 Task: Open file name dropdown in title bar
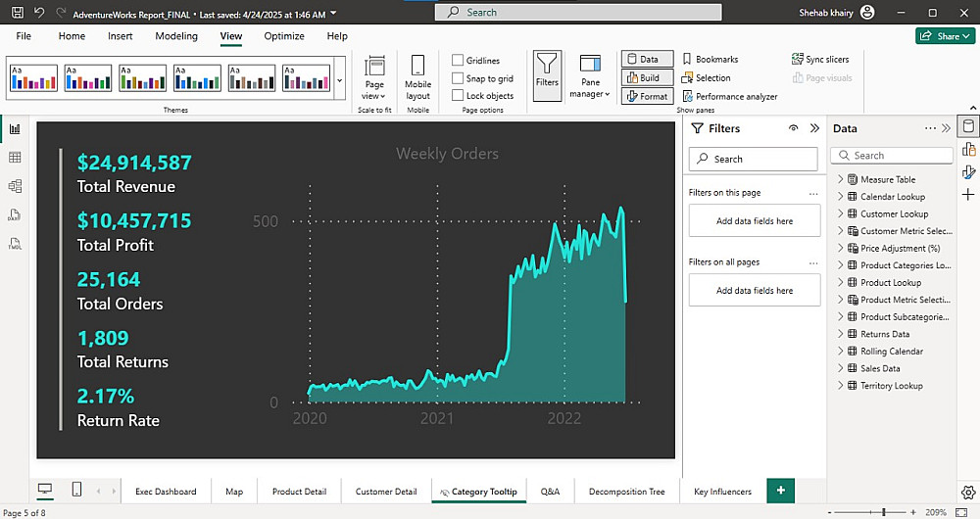point(334,14)
